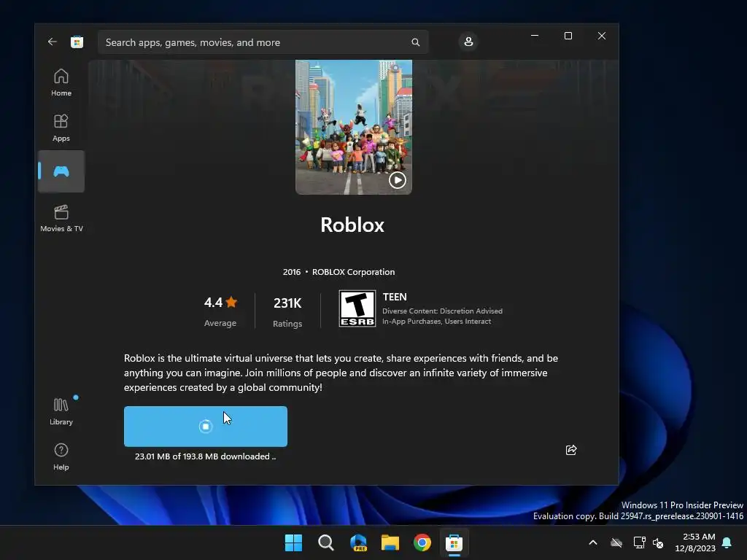Play the Roblox trailer video
747x560 pixels.
[x=398, y=180]
